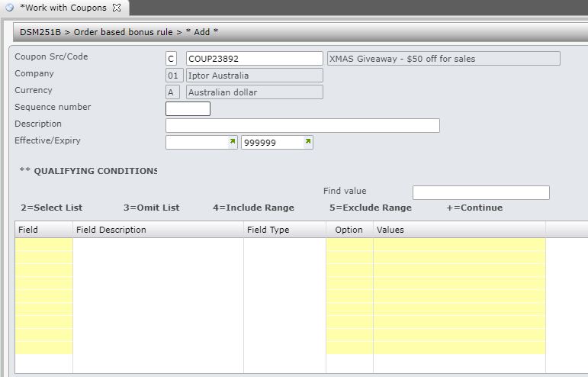
Task: Open the Expiry date prompt arrow icon
Action: click(307, 142)
